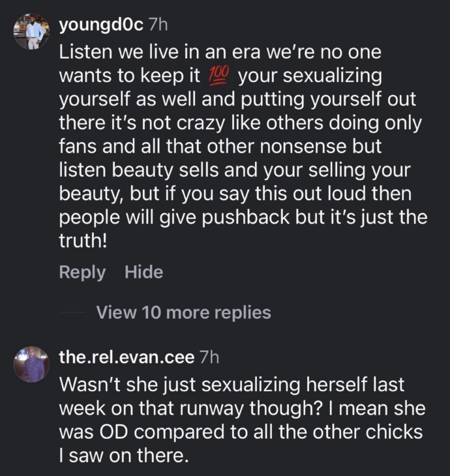Open the.rel.evan.cee's avatar
Screen dimensions: 450x476
pyautogui.click(x=31, y=364)
